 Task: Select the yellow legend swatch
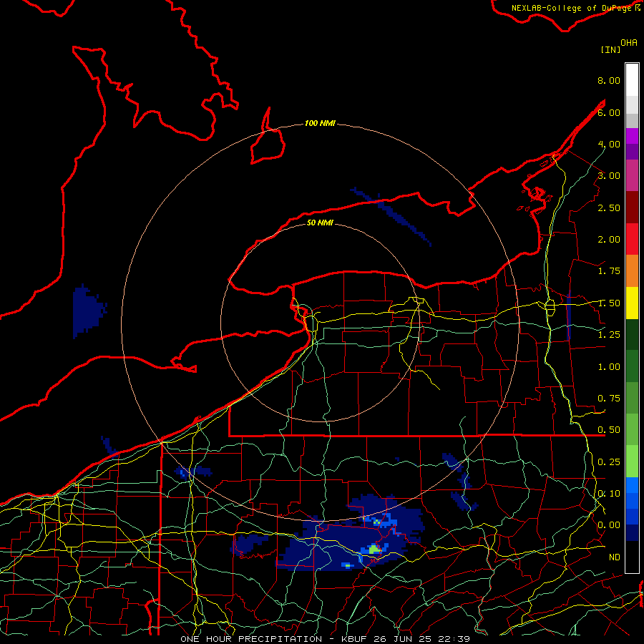tap(632, 303)
